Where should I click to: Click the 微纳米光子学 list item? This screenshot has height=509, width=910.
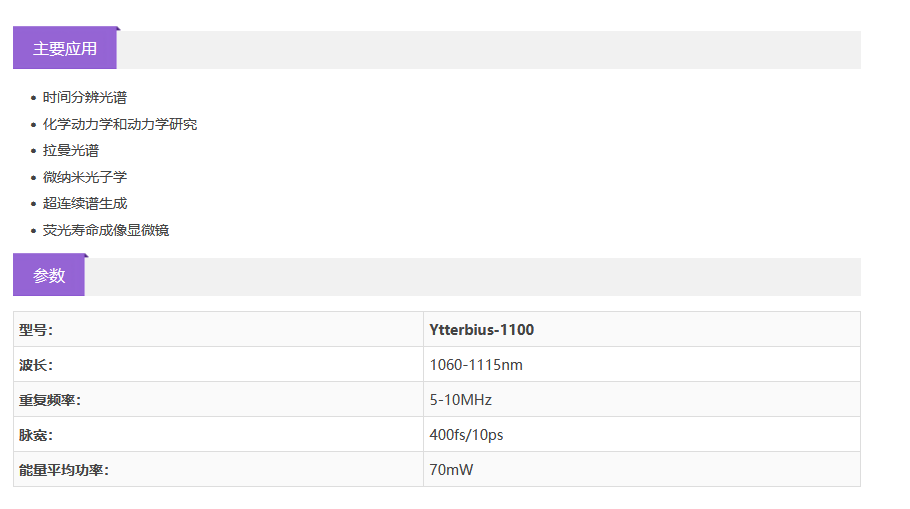[x=85, y=177]
